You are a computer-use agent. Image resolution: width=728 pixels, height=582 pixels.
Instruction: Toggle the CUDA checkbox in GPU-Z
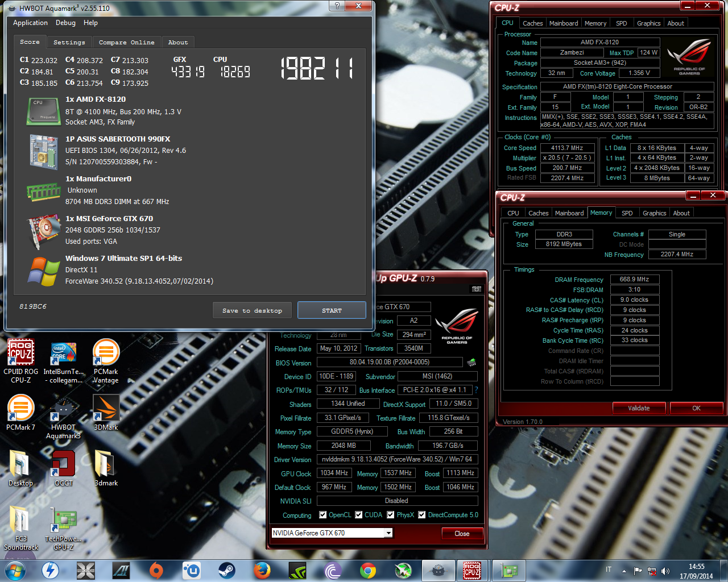(x=359, y=515)
